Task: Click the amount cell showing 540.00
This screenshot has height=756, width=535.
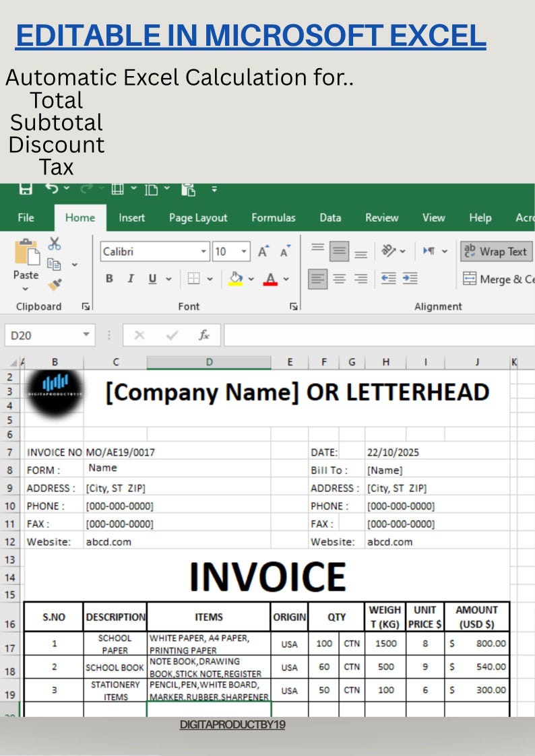Action: [x=477, y=667]
